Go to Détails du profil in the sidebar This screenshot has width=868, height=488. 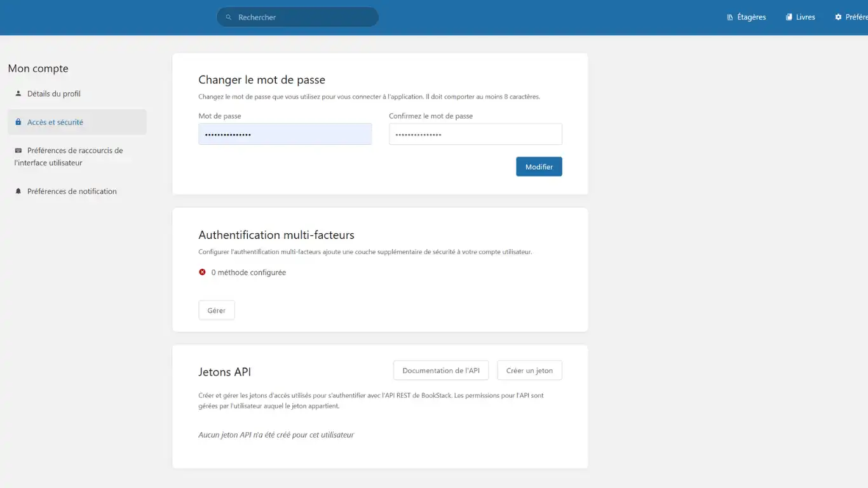tap(54, 93)
